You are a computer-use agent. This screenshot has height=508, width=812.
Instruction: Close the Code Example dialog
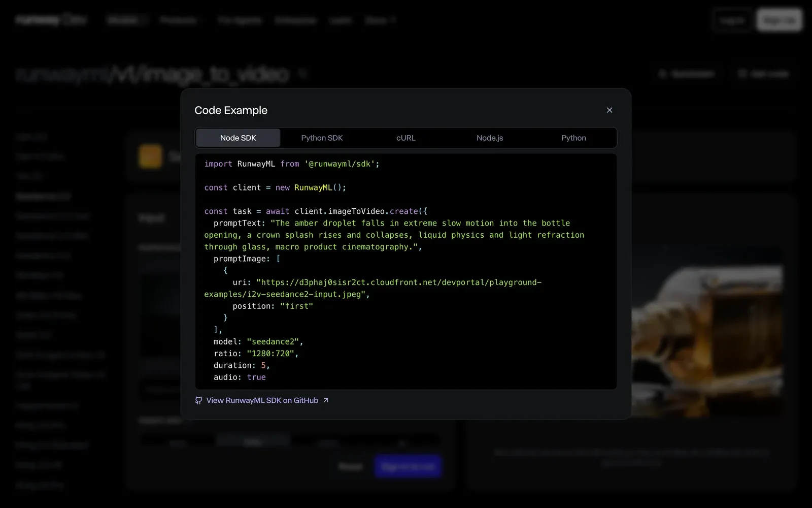pyautogui.click(x=610, y=110)
